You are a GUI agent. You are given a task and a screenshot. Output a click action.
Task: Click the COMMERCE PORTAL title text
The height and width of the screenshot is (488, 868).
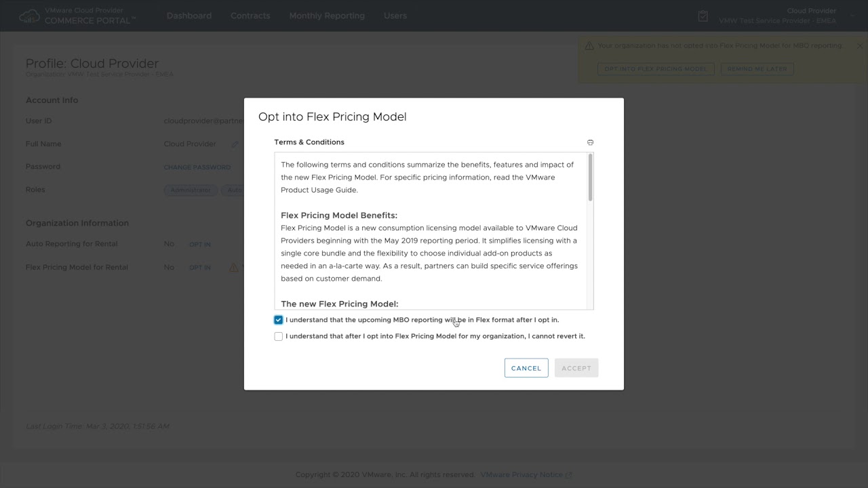90,20
